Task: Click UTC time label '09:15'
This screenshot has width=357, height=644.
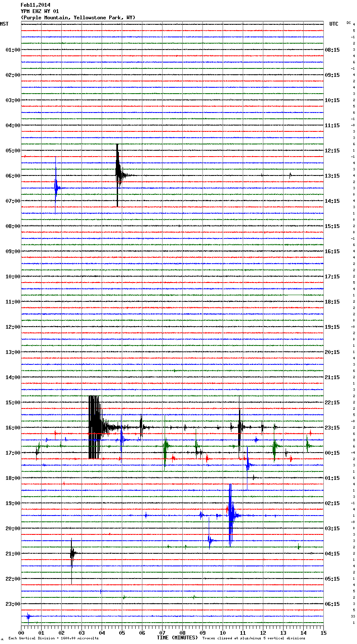Action: coord(332,75)
